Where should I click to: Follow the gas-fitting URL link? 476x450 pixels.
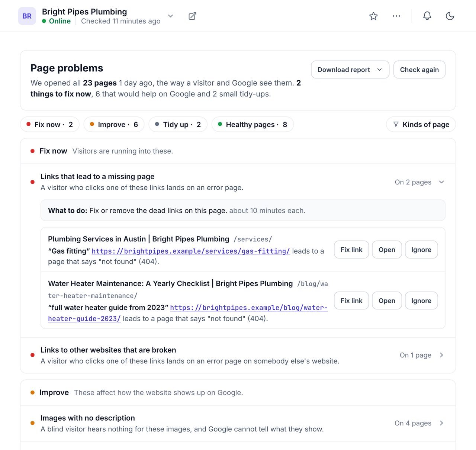[191, 251]
